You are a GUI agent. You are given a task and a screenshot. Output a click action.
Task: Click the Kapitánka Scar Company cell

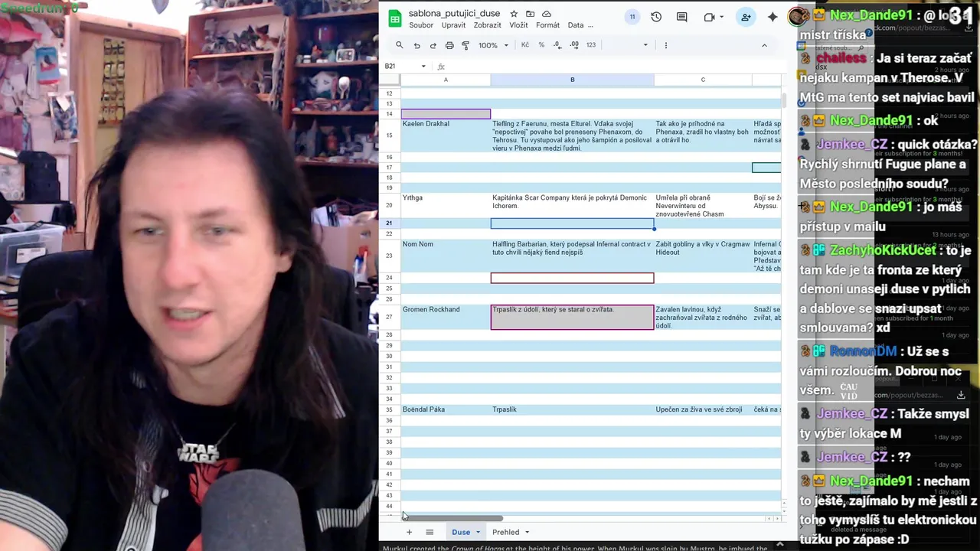coord(572,205)
